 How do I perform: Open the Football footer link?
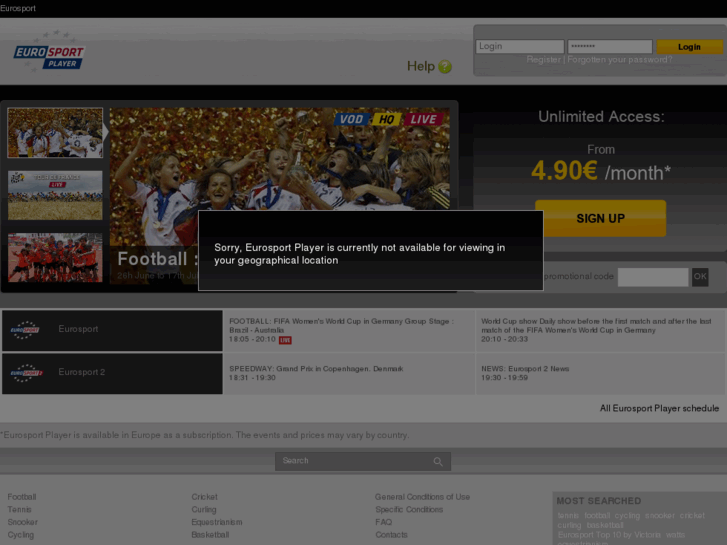point(22,497)
